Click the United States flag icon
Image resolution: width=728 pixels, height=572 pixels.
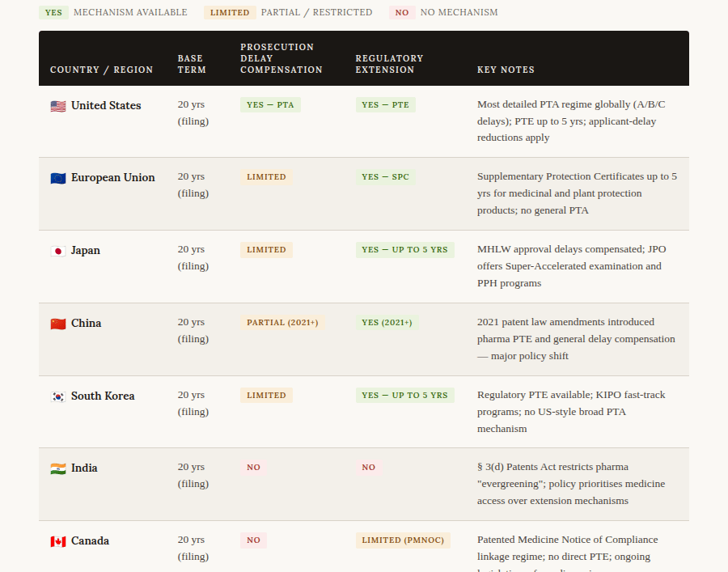[x=57, y=106]
